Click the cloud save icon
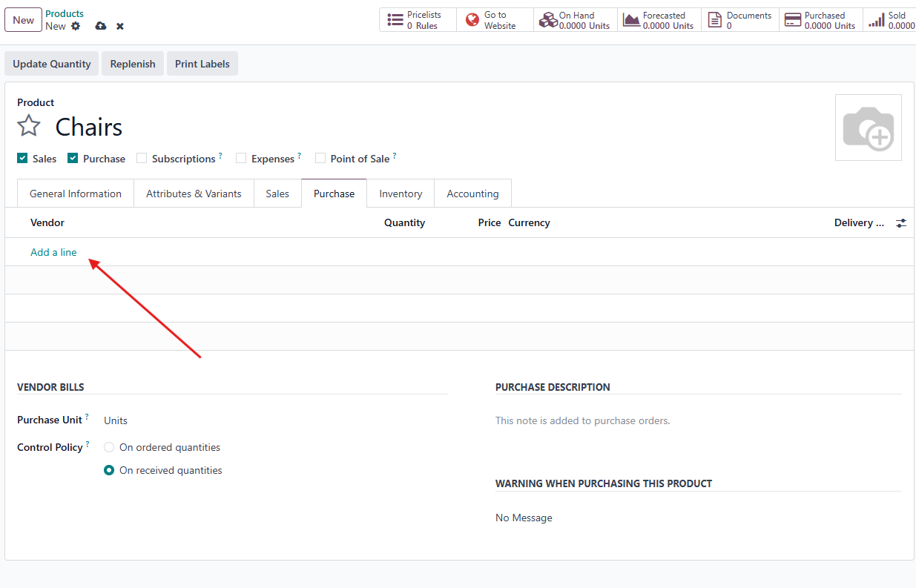 click(101, 26)
